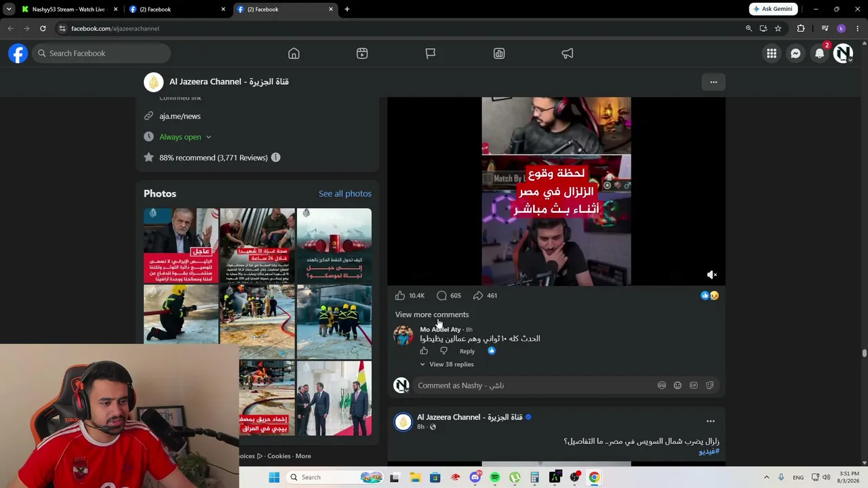Click the Facebook logo
Viewport: 868px width, 488px height.
(x=18, y=54)
